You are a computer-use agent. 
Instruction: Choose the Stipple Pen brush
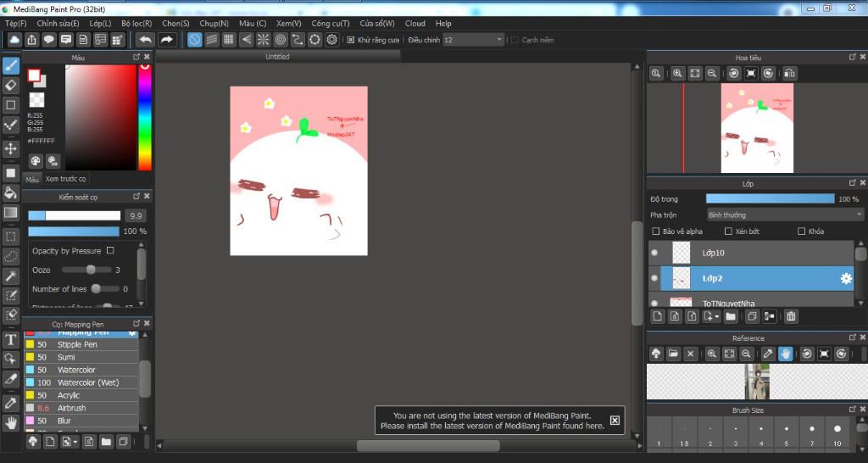coord(81,344)
